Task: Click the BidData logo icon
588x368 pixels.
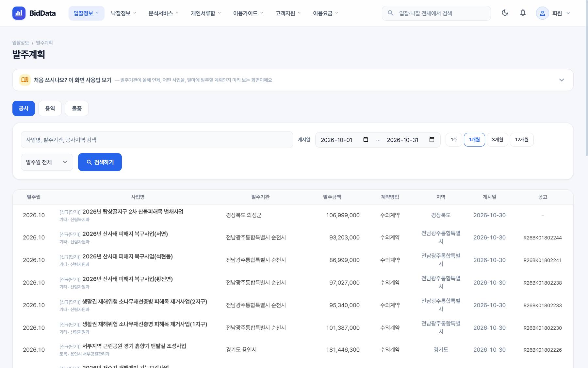Action: click(19, 13)
